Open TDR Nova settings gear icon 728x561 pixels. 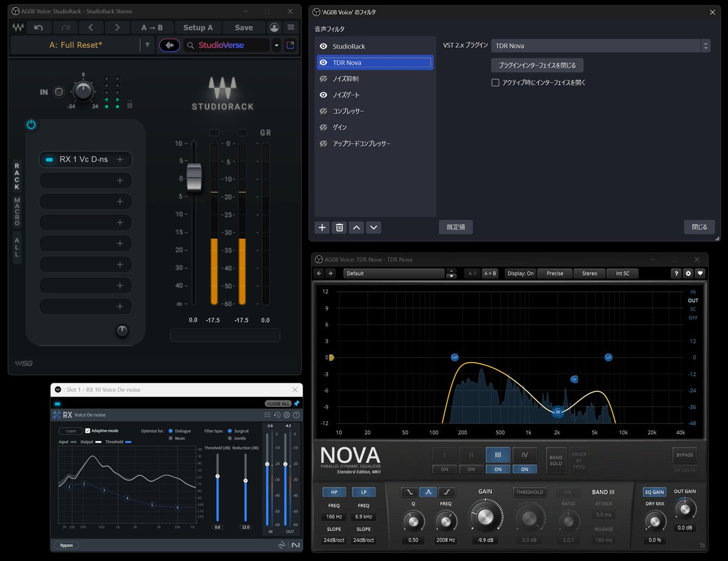pos(688,274)
